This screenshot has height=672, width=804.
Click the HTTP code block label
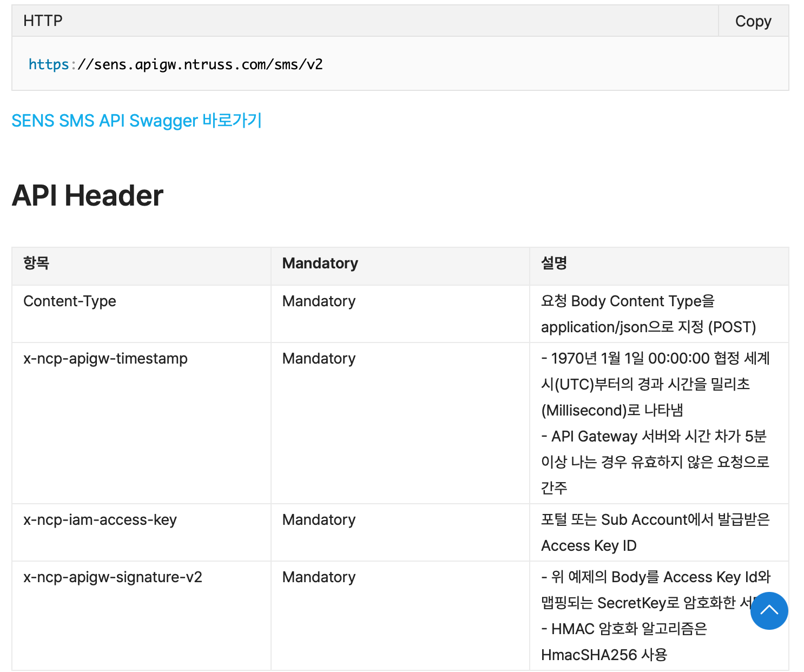[43, 21]
